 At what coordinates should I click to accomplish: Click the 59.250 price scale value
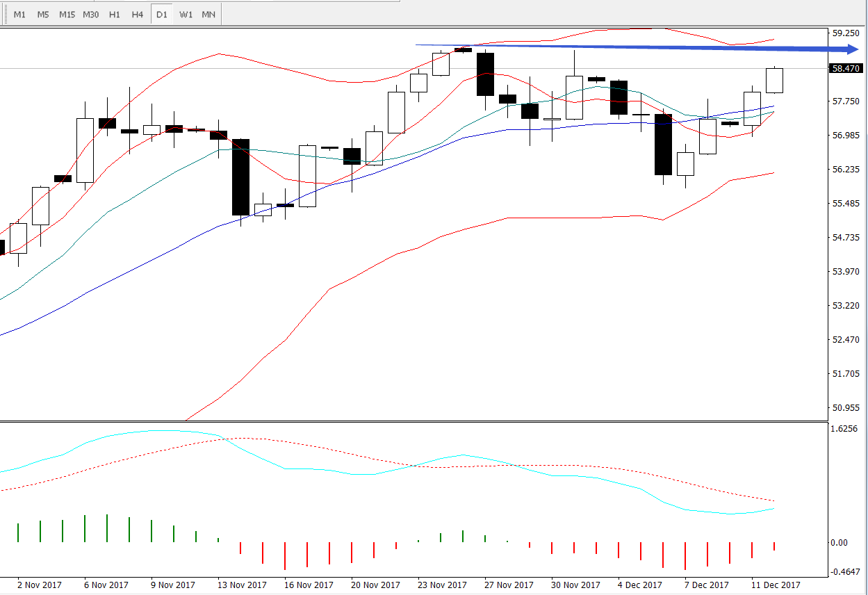pyautogui.click(x=846, y=33)
